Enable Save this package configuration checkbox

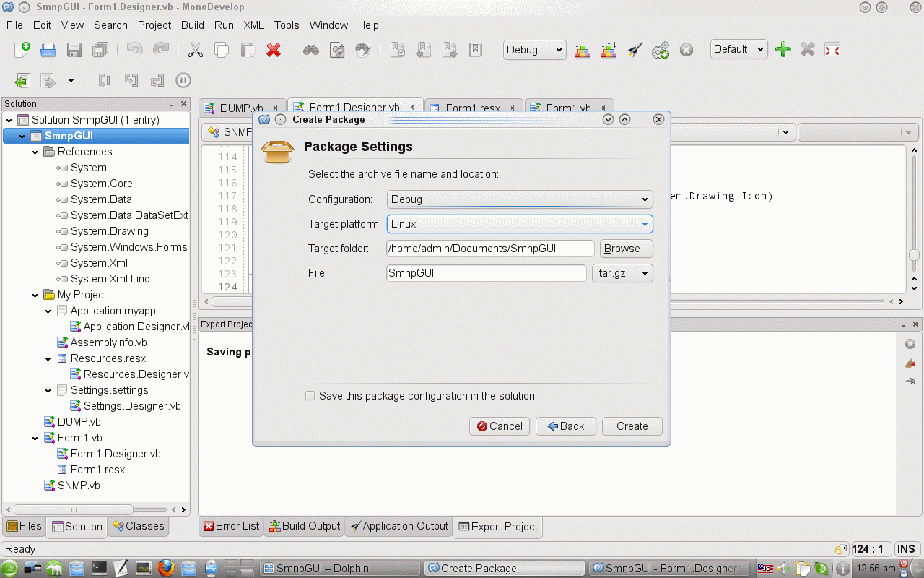click(x=310, y=396)
